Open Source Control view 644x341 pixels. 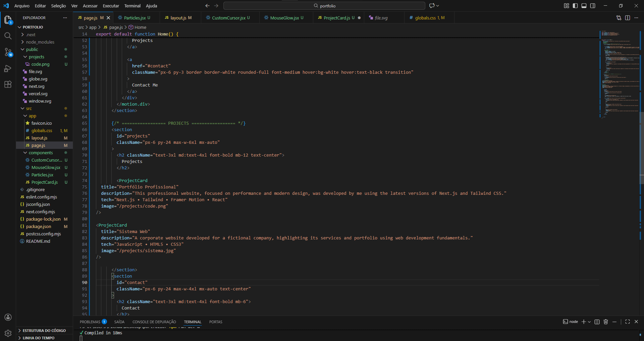(x=8, y=52)
